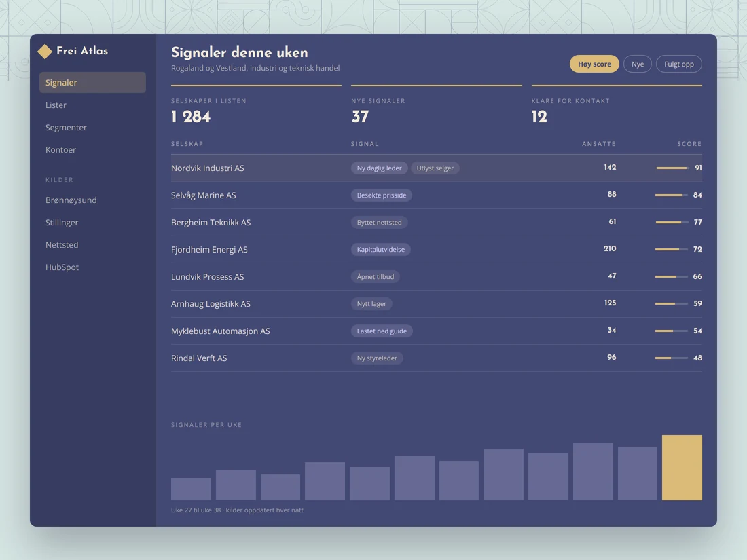The width and height of the screenshot is (747, 560).
Task: Click the score value 54
Action: (697, 331)
